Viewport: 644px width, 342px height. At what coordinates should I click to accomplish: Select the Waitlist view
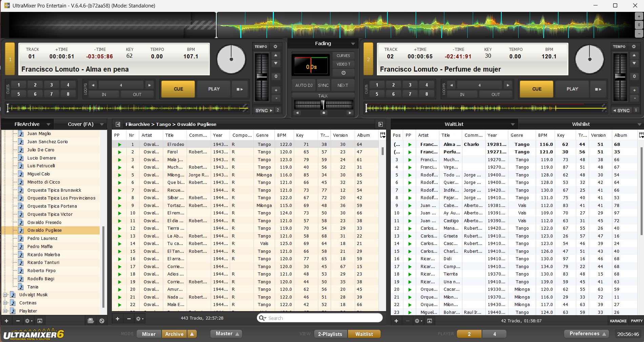364,334
